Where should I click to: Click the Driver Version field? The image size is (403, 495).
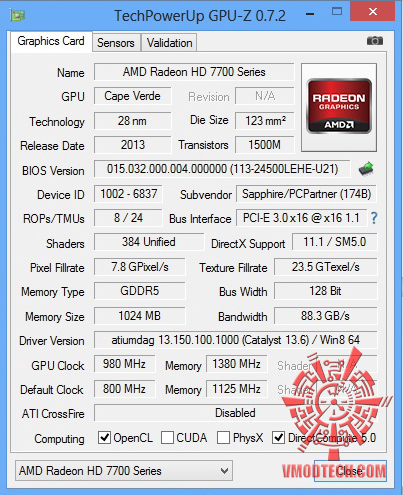(x=236, y=340)
